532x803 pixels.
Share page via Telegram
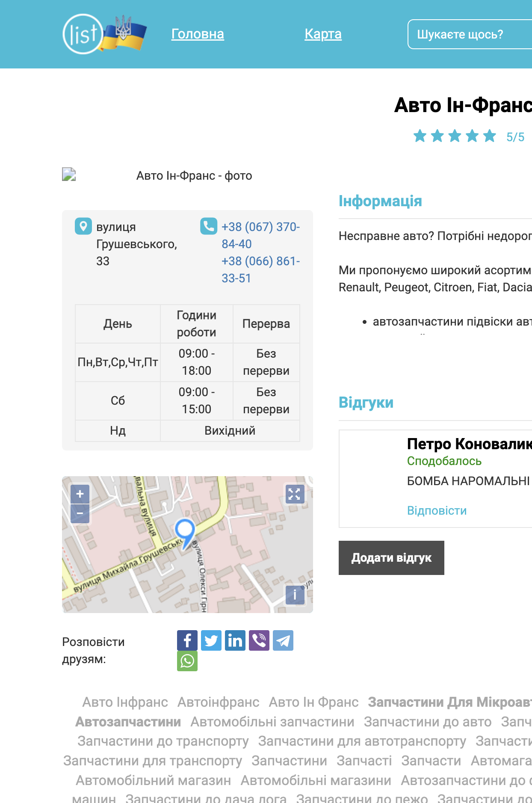click(283, 640)
